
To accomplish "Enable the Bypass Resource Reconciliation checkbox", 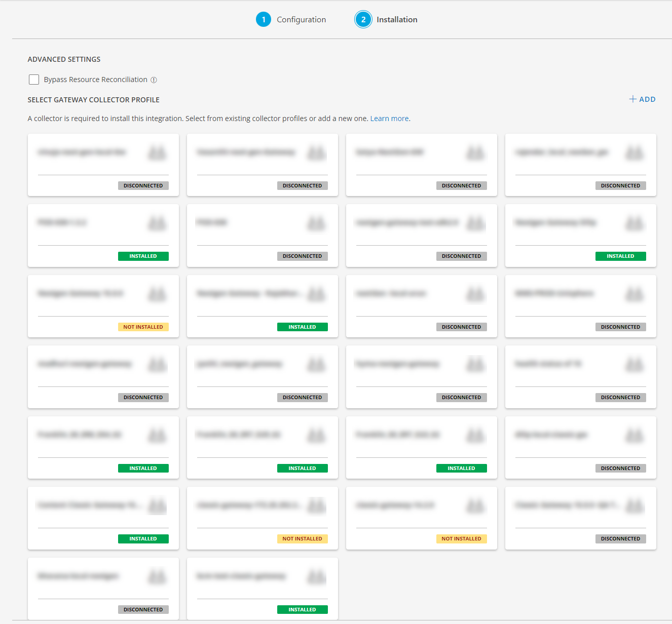I will [x=34, y=80].
